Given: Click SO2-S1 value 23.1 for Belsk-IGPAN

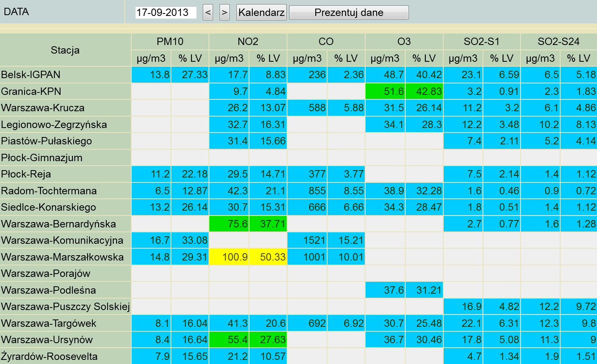Looking at the screenshot, I should coord(463,75).
